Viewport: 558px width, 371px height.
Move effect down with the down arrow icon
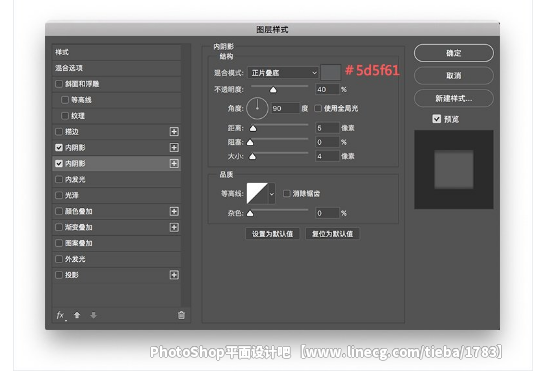coord(93,315)
